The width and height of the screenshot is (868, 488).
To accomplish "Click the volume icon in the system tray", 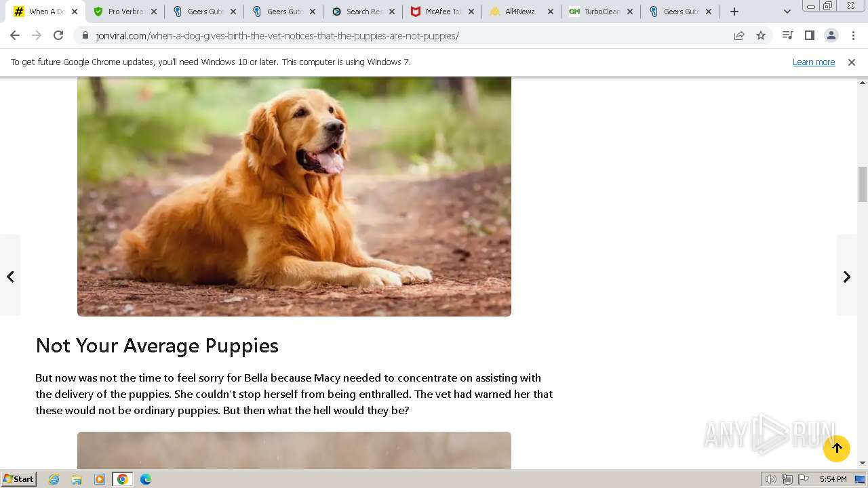I will pyautogui.click(x=770, y=479).
